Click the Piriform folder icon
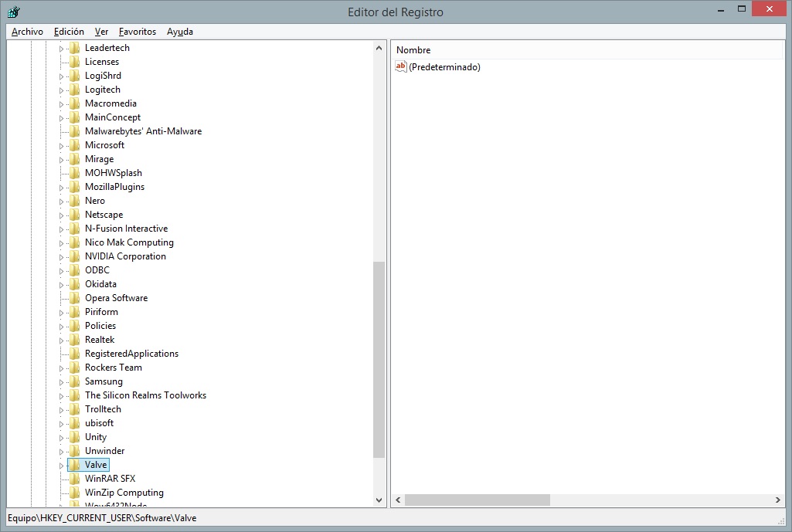 click(75, 312)
